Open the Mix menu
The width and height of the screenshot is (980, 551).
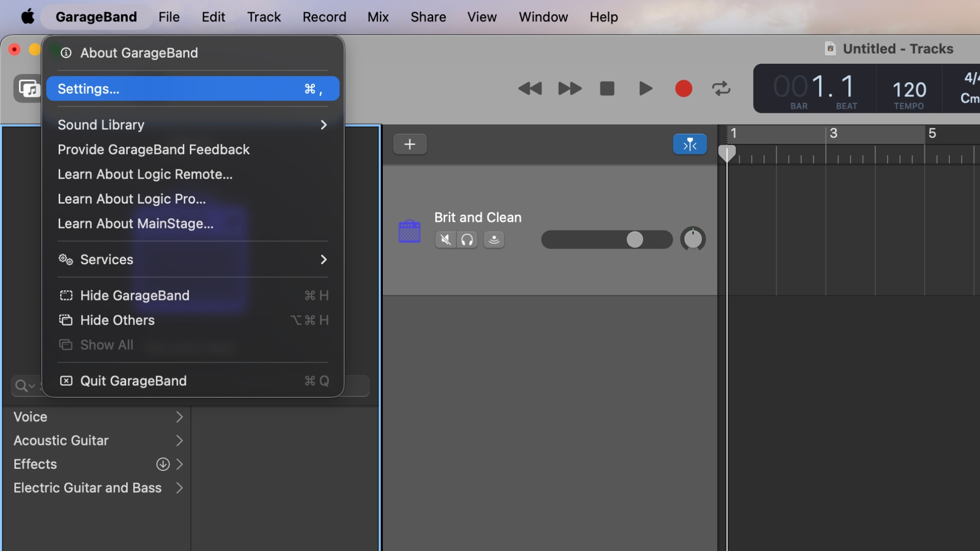click(378, 17)
